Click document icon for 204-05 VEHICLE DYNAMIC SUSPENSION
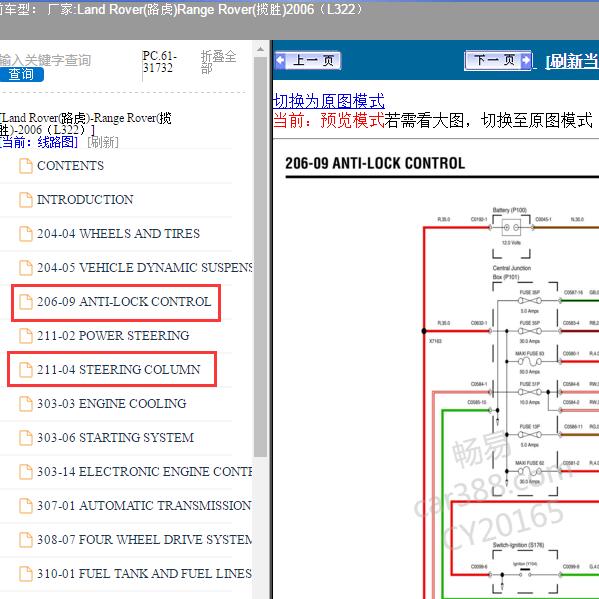Image resolution: width=599 pixels, height=599 pixels. (26, 268)
